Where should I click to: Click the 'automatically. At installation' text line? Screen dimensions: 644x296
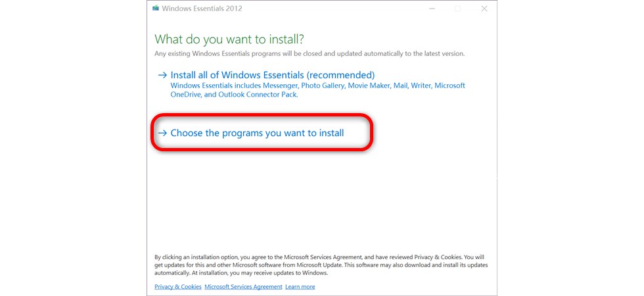coord(241,273)
